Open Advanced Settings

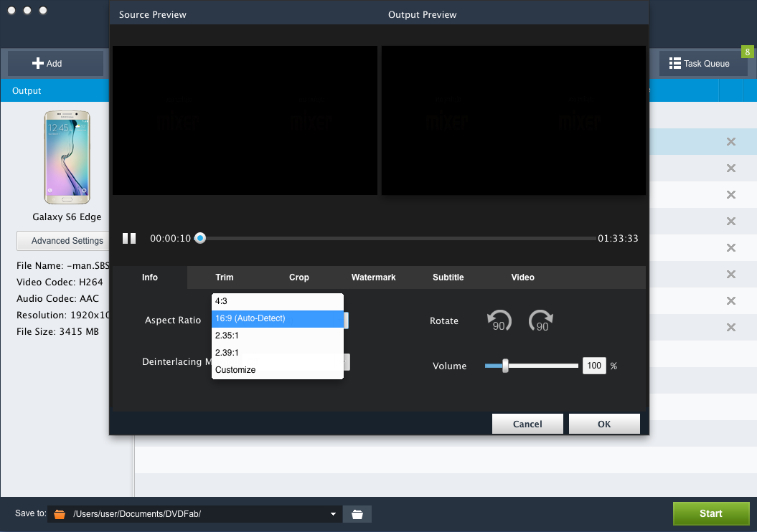coord(63,241)
